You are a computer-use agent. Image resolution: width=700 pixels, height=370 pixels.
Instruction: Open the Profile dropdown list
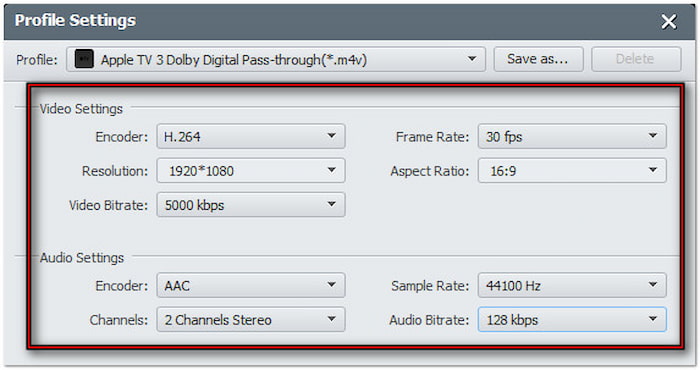click(276, 59)
